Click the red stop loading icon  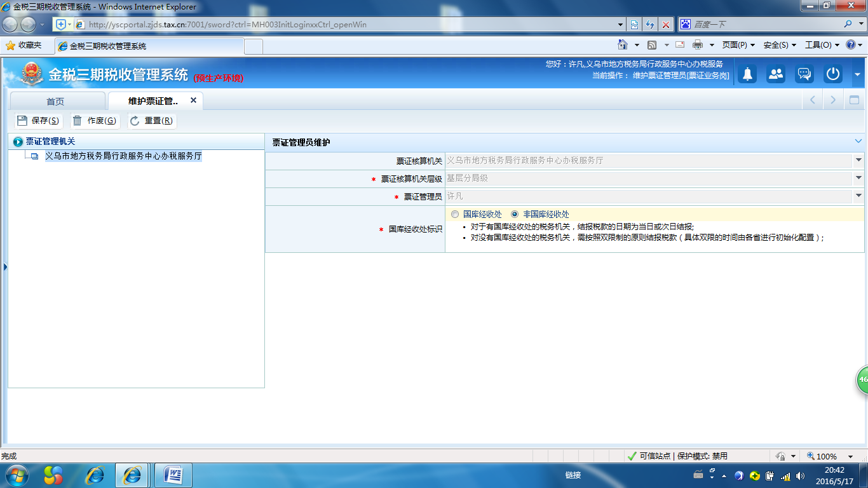[666, 24]
